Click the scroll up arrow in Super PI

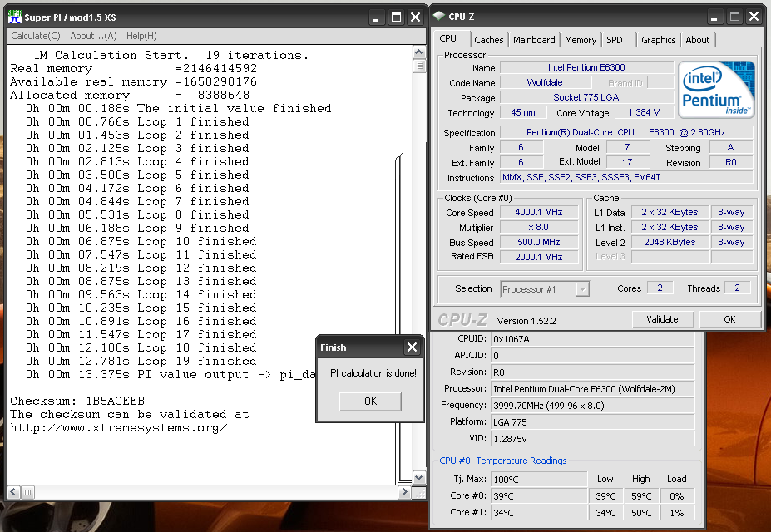tap(419, 52)
